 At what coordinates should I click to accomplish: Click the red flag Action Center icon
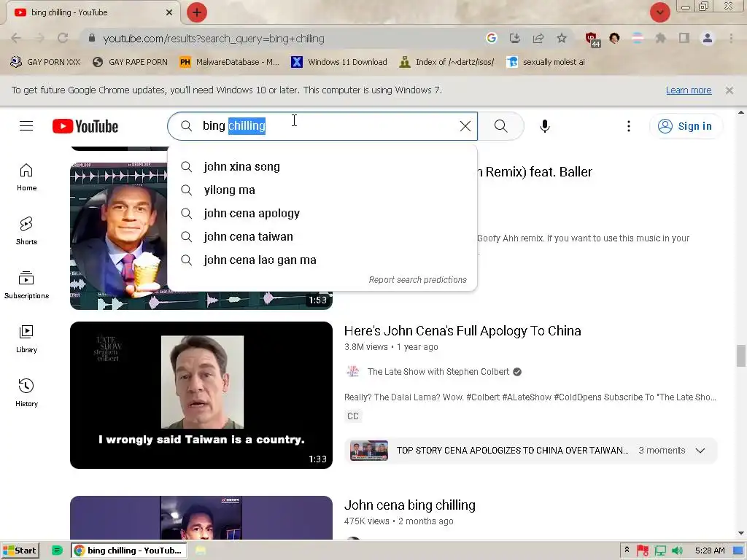pos(642,551)
